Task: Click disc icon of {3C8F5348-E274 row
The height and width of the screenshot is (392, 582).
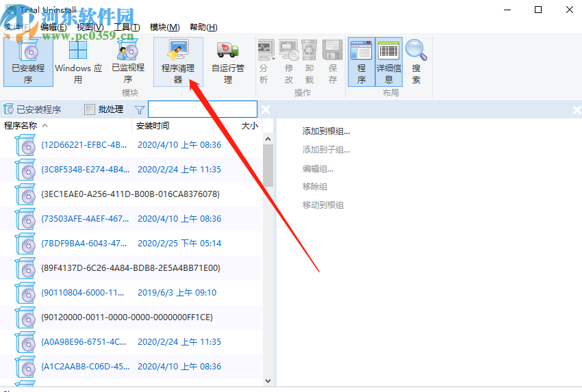Action: click(25, 170)
